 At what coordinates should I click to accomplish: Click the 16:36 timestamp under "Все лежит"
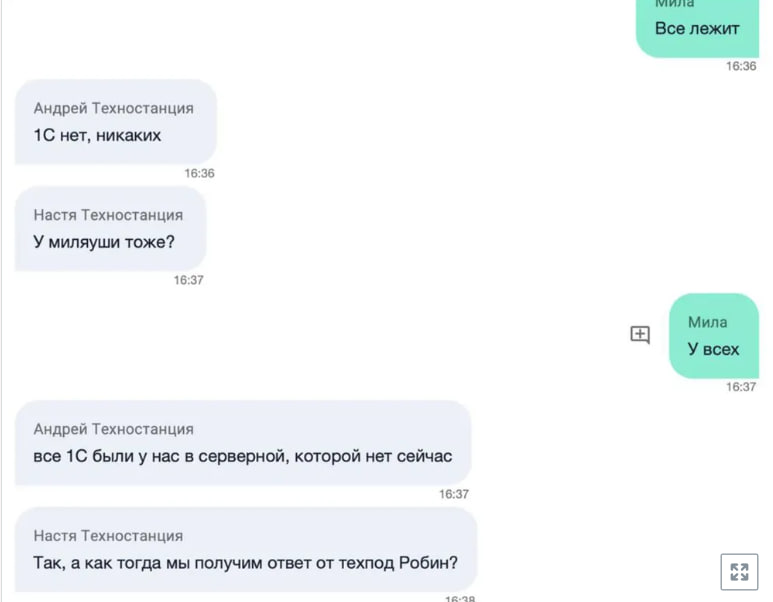740,66
